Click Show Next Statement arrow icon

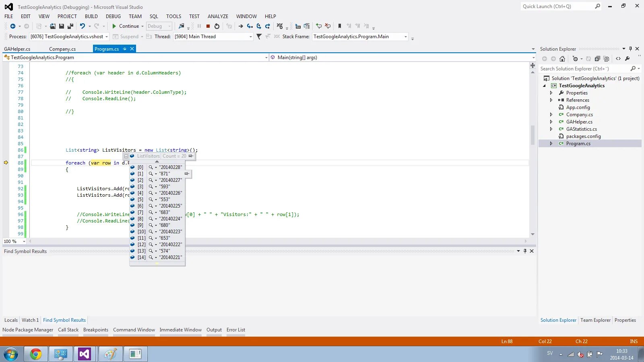pyautogui.click(x=241, y=26)
